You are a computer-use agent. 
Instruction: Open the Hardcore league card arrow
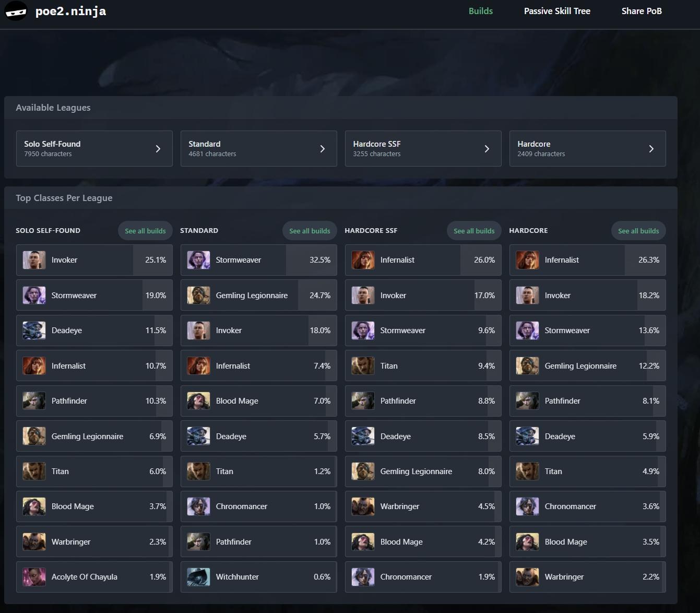pos(651,149)
